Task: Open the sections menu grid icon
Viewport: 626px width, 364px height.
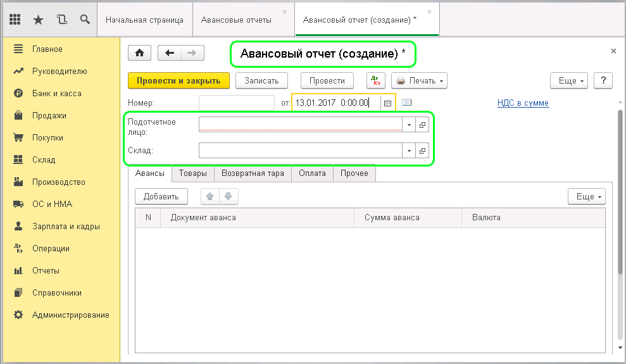Action: (x=15, y=20)
